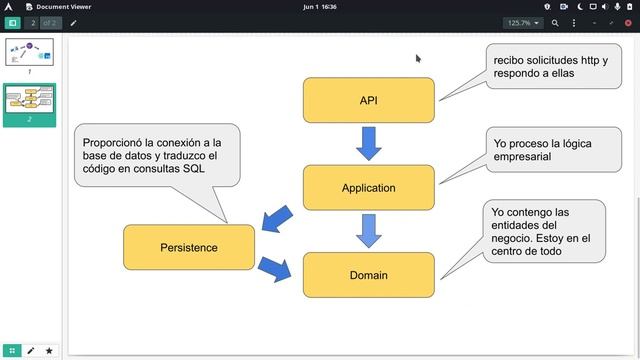640x360 pixels.
Task: Click the 'Yo contengo las entidades' callout
Action: click(x=544, y=231)
